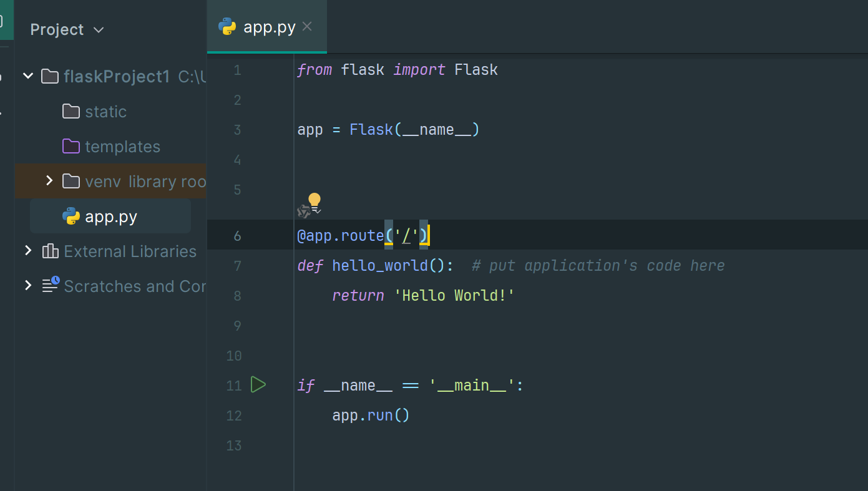Click the run gutter arrow on line 11
The height and width of the screenshot is (491, 868).
(x=258, y=385)
